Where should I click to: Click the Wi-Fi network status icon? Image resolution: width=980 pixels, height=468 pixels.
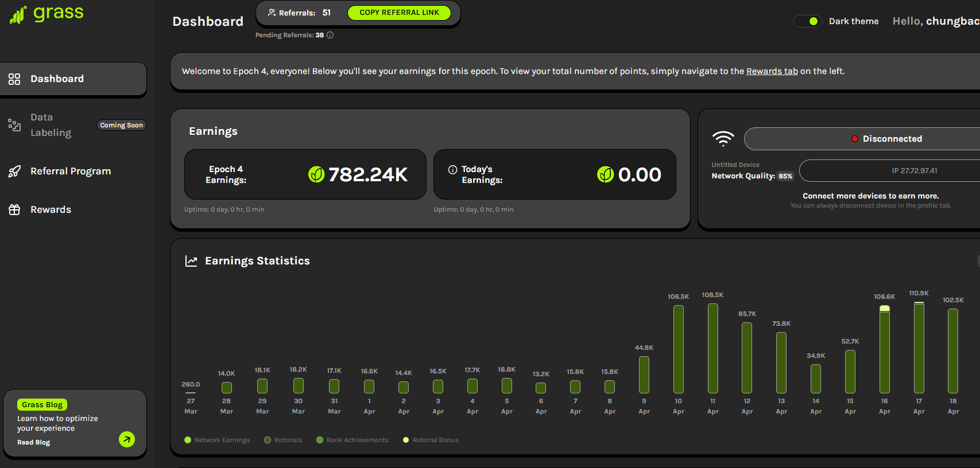[723, 139]
